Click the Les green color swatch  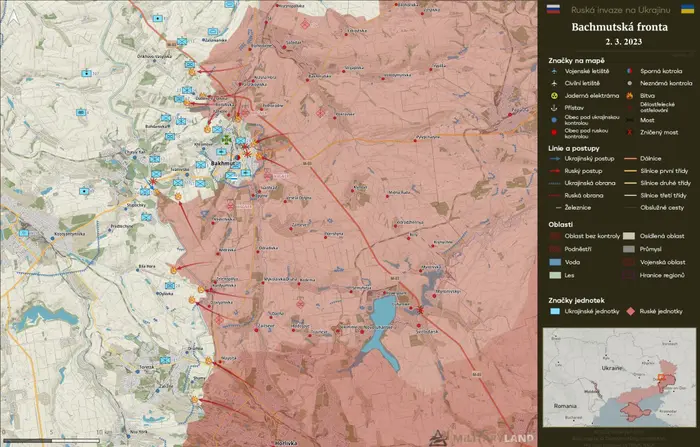[x=555, y=275]
